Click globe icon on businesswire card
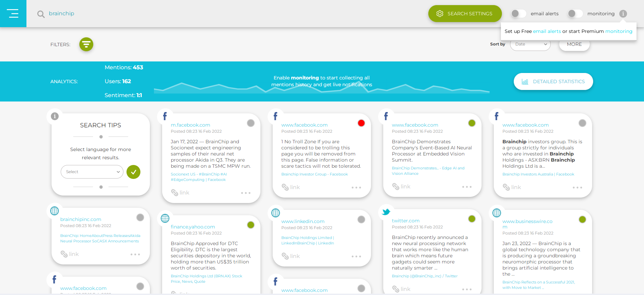The width and height of the screenshot is (644, 295). pos(497,213)
